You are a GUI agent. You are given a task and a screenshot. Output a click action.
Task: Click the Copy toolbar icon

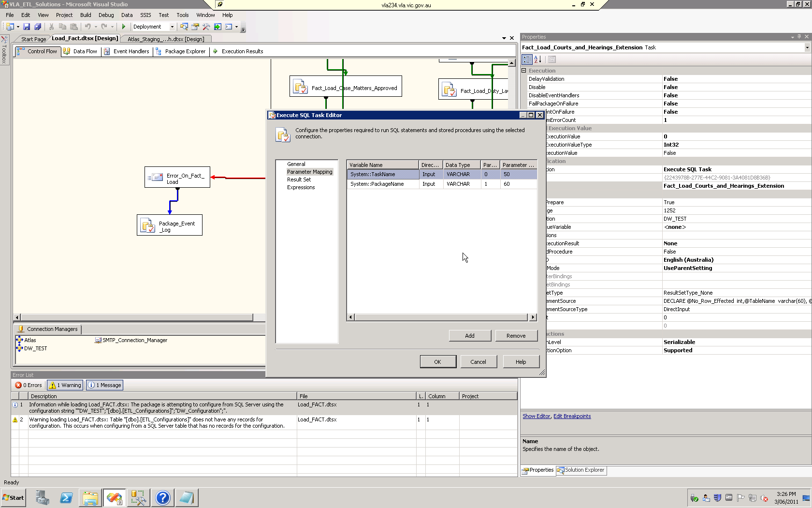pyautogui.click(x=62, y=27)
